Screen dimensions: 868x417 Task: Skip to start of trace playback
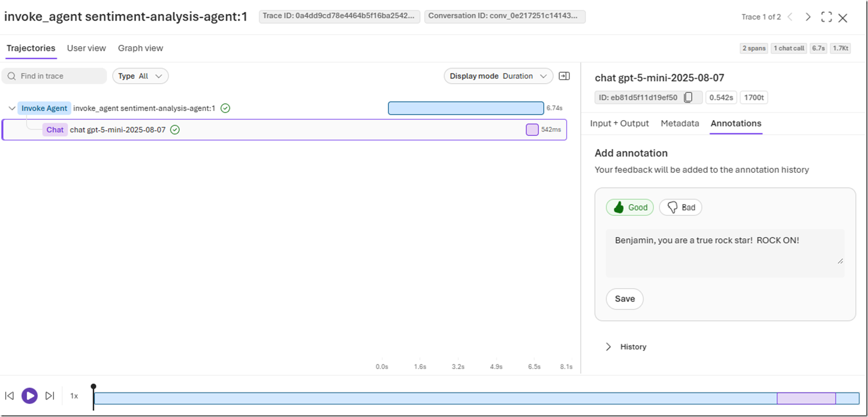[x=10, y=396]
